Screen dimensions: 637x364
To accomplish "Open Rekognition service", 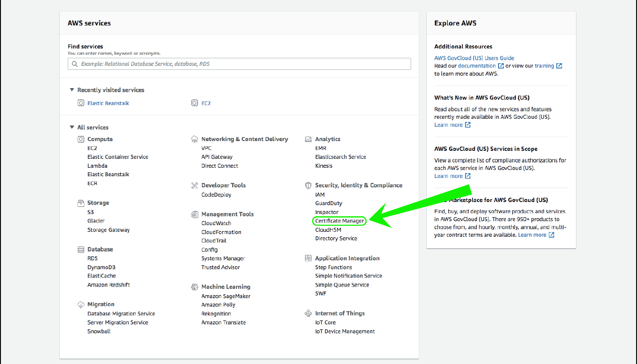I will point(216,314).
